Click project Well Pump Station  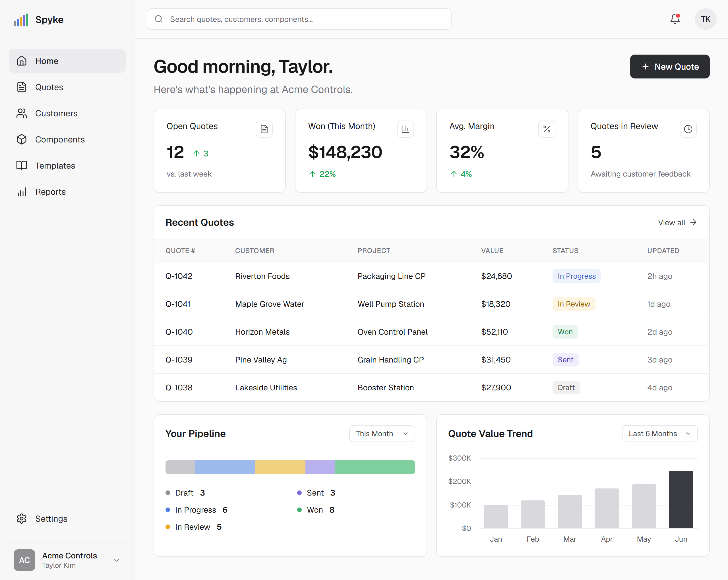pos(391,304)
